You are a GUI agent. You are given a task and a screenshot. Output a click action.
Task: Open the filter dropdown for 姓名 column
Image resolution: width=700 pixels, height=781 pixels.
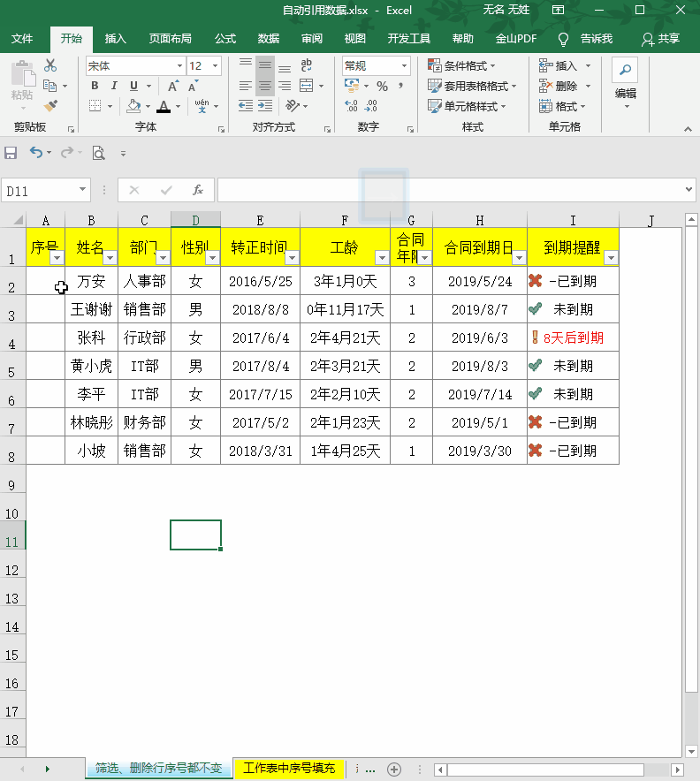tap(110, 257)
